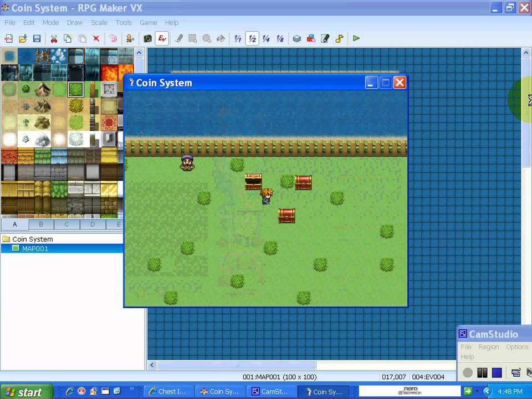This screenshot has height=399, width=532.
Task: Click map editor horizontal scrollbar left arrow
Action: click(152, 365)
